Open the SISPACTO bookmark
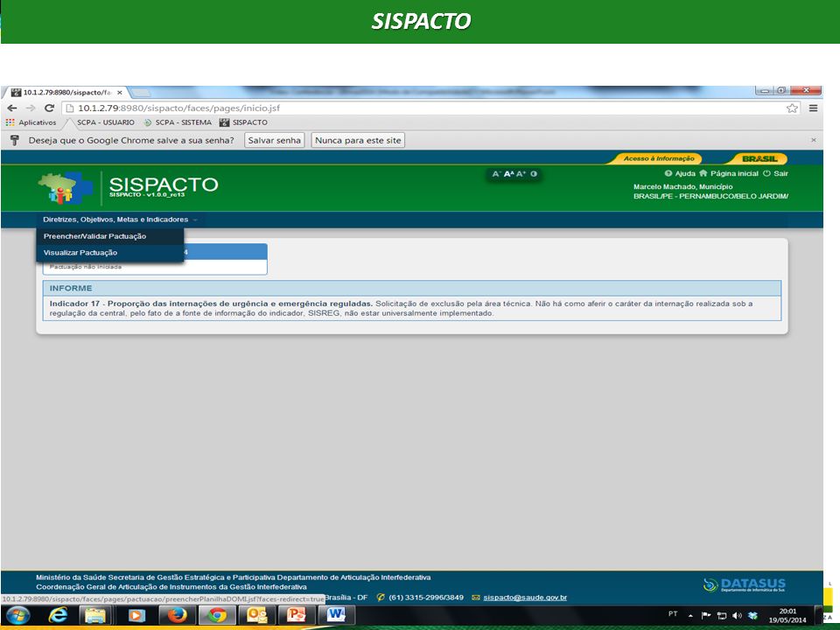 [x=244, y=122]
